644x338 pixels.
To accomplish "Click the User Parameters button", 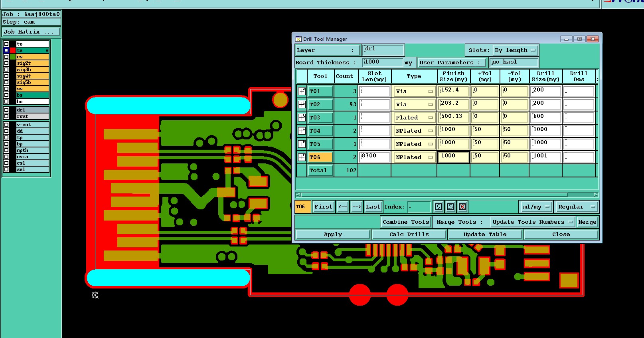I will click(452, 62).
